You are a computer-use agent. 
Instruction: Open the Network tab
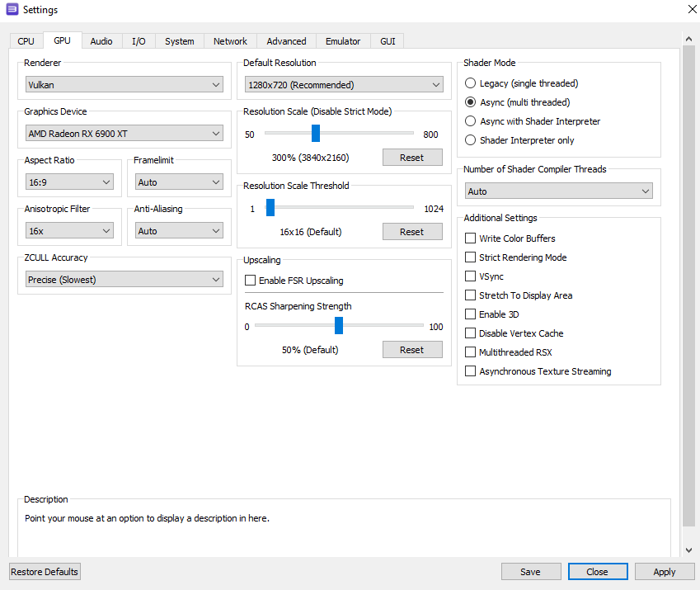(230, 41)
